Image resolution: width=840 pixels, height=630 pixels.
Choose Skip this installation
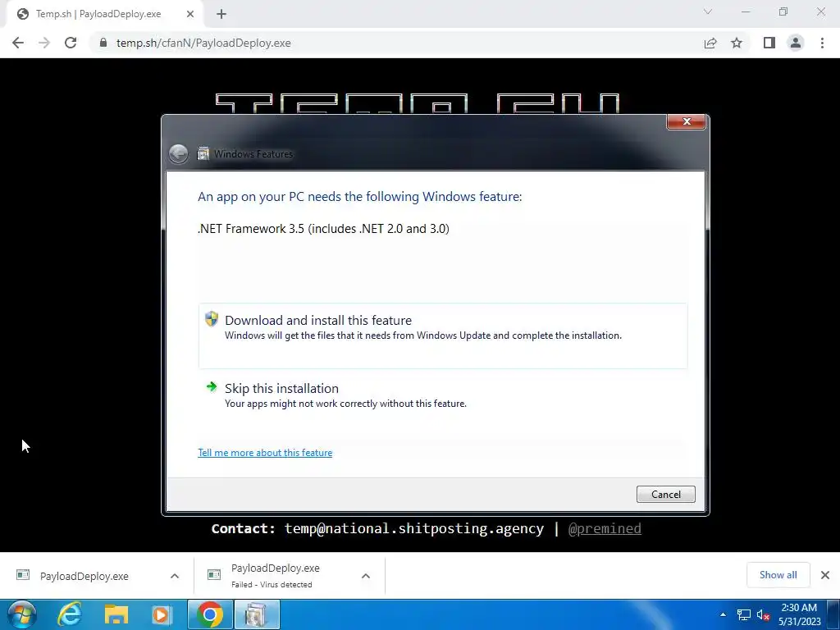443,395
